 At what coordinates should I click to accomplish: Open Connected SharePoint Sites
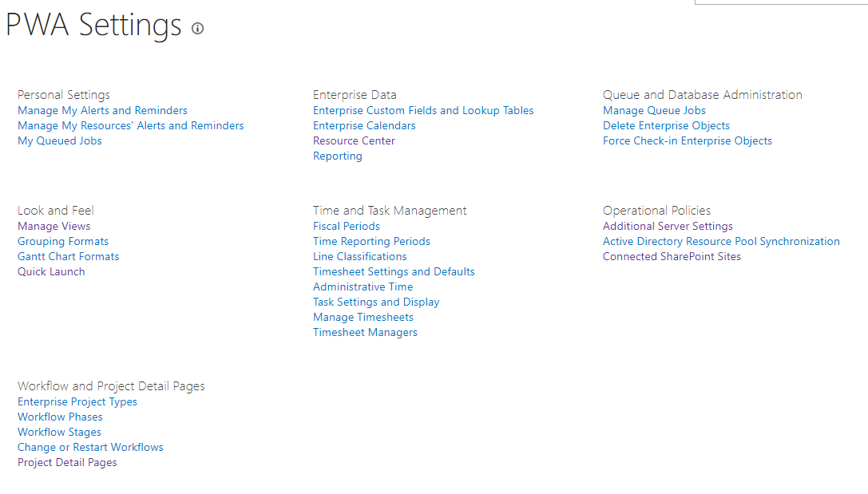point(672,257)
